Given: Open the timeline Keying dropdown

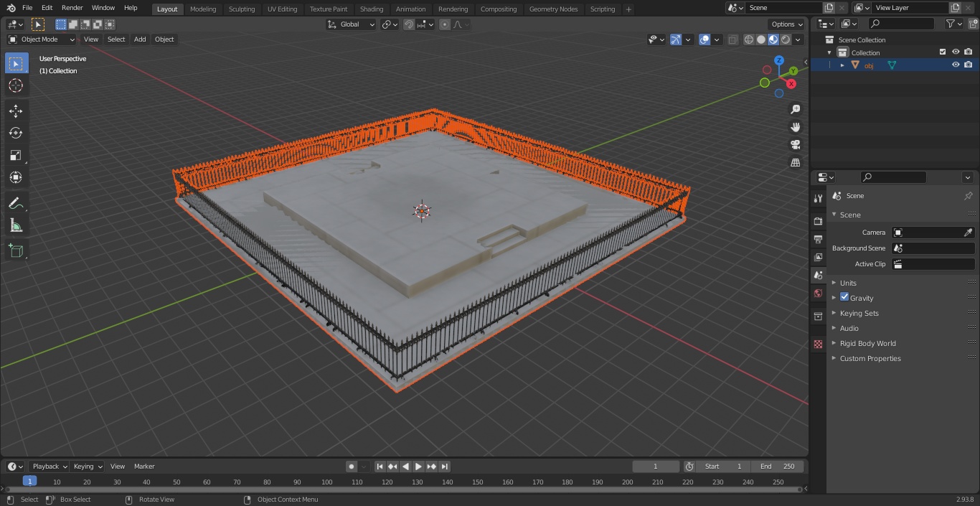Looking at the screenshot, I should pos(88,467).
